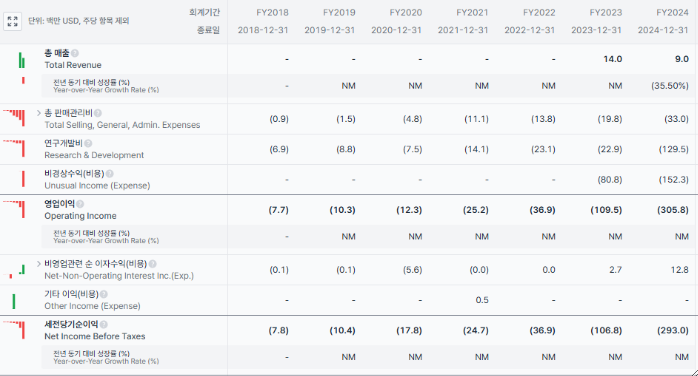698x376 pixels.
Task: Click the 회계기간 header label
Action: 204,12
